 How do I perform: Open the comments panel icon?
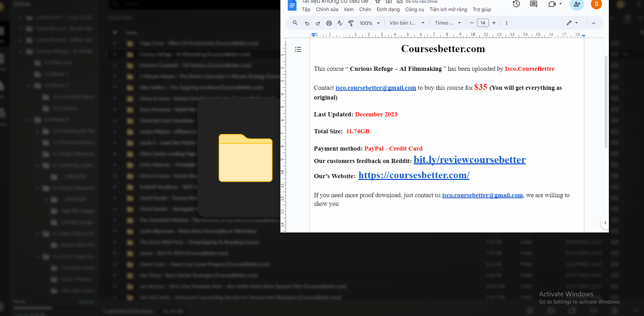[x=534, y=4]
